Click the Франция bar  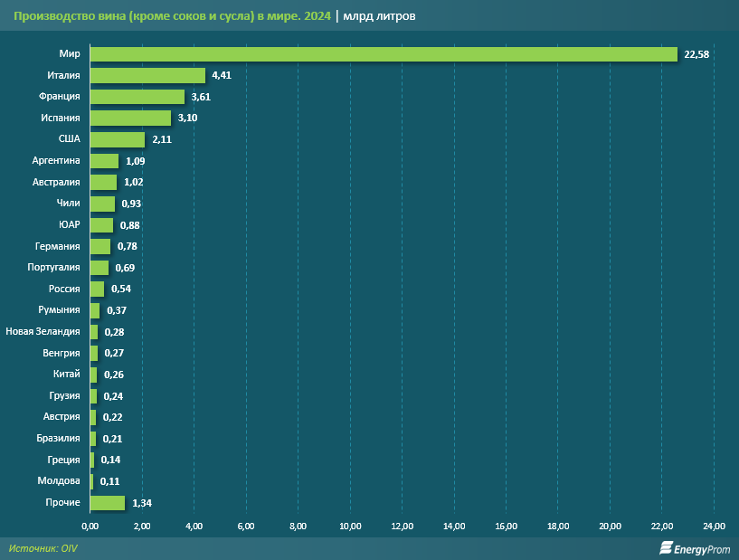(x=137, y=97)
